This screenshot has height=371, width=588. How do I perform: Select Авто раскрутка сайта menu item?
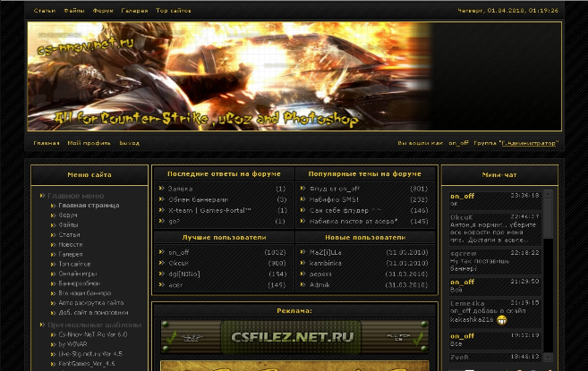coord(91,303)
